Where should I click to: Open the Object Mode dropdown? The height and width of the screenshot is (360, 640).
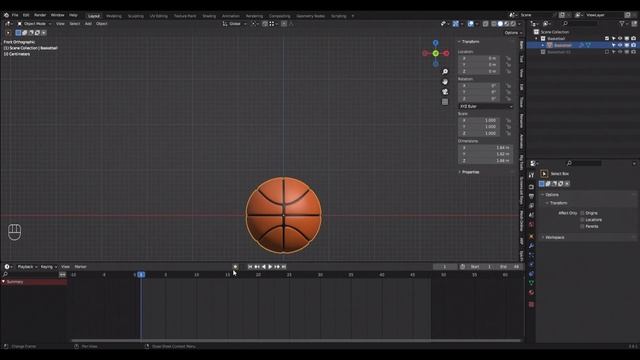(x=34, y=24)
